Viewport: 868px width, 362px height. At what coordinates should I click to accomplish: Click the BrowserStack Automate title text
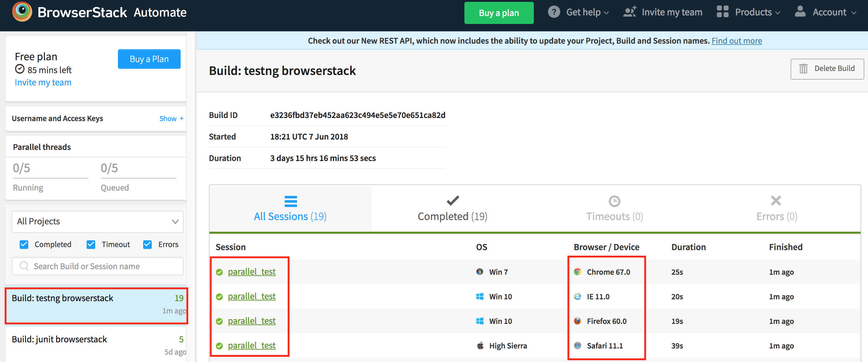(112, 13)
